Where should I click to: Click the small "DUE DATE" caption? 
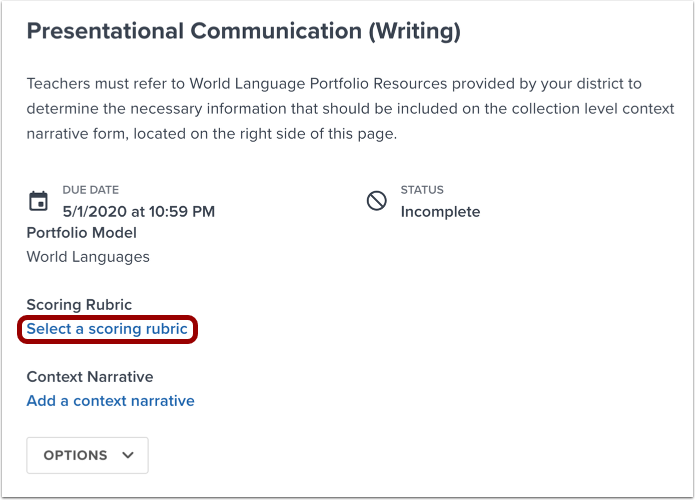[x=90, y=190]
